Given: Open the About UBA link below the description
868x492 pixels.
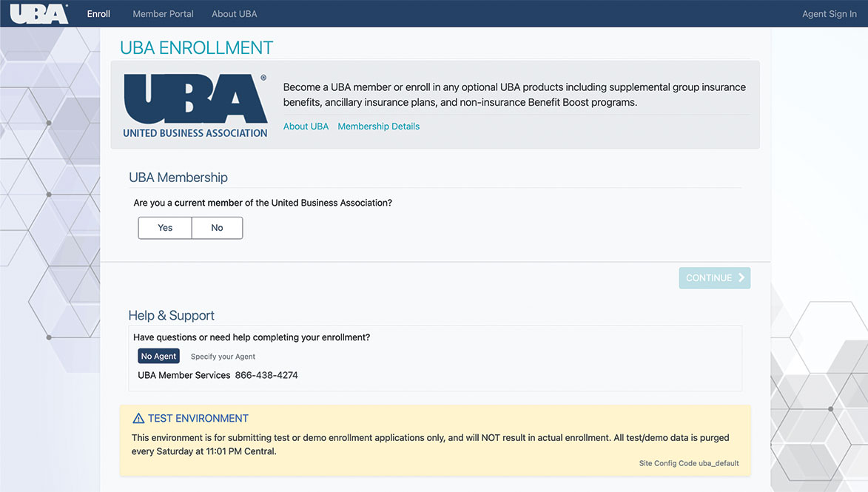Looking at the screenshot, I should pos(306,126).
